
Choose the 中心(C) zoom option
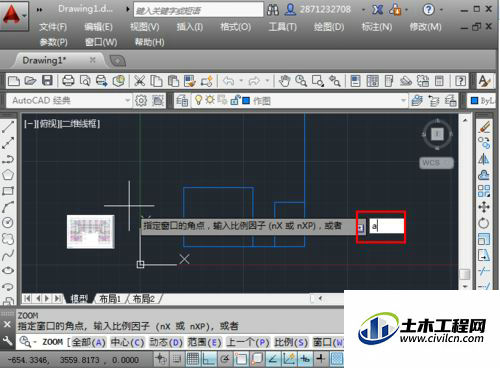click(127, 342)
